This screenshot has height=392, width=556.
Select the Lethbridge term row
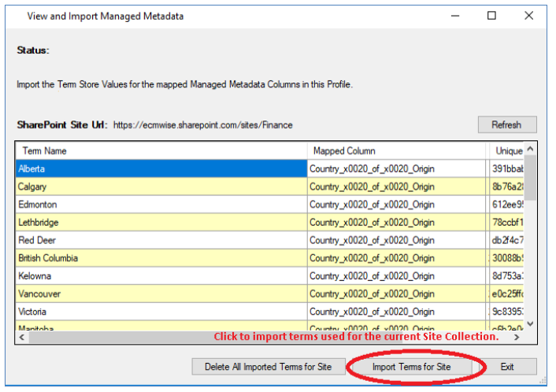161,223
